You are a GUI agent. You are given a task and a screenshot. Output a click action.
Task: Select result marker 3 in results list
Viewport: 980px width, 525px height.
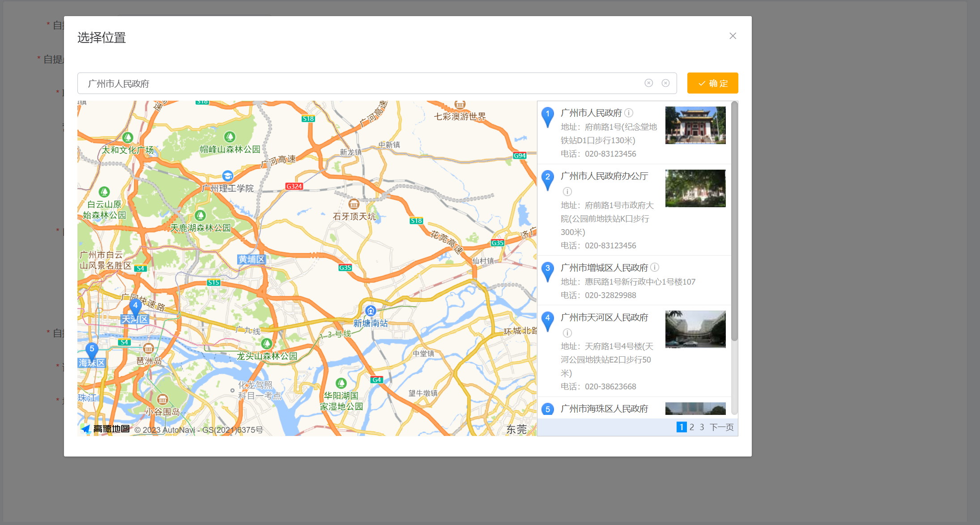[547, 271]
